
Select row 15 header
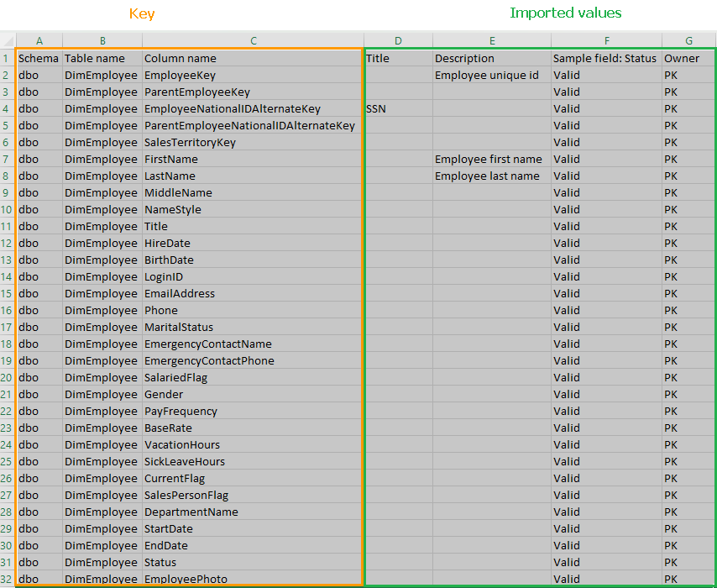(x=8, y=294)
